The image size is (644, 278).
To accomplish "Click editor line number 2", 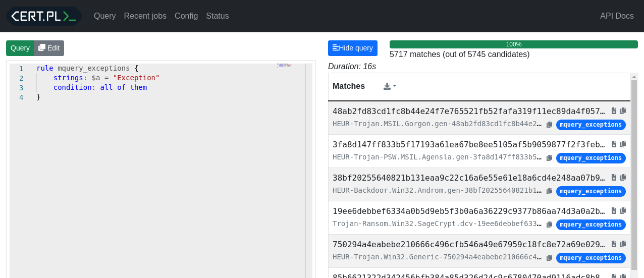I will 21,78.
